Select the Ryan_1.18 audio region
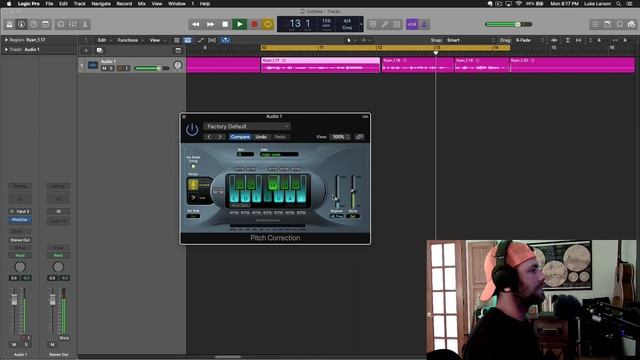 [x=418, y=65]
